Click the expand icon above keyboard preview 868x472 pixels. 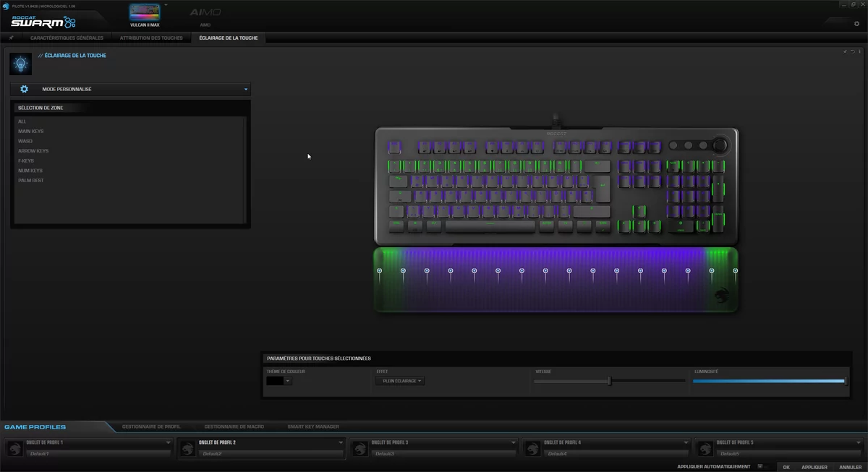point(845,51)
